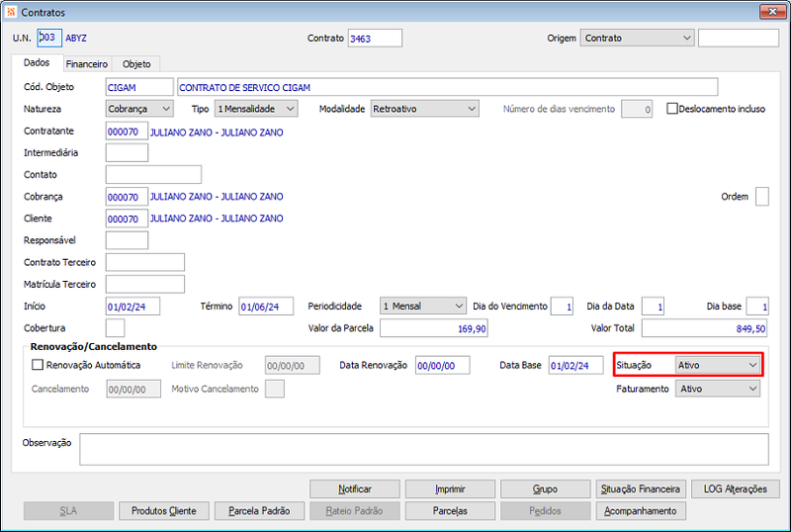This screenshot has height=532, width=791.
Task: Click the Notificar button
Action: [355, 488]
